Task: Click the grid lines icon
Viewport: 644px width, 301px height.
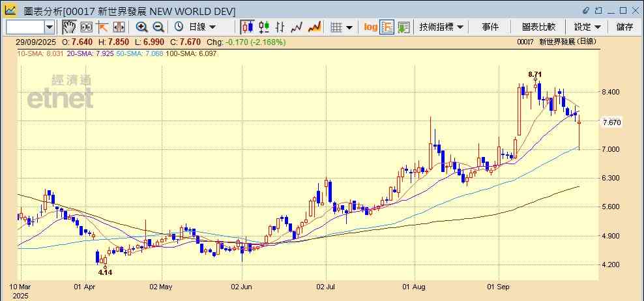Action: click(336, 27)
